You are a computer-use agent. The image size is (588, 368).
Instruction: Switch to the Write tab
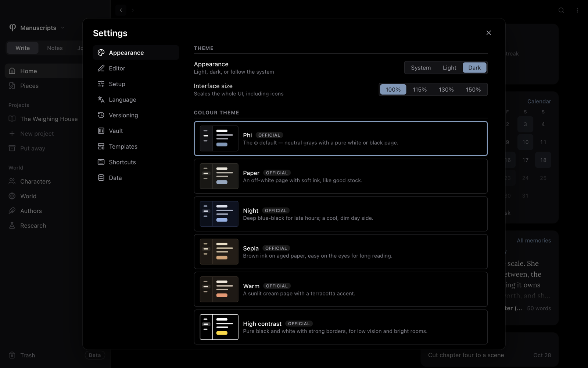coord(23,48)
